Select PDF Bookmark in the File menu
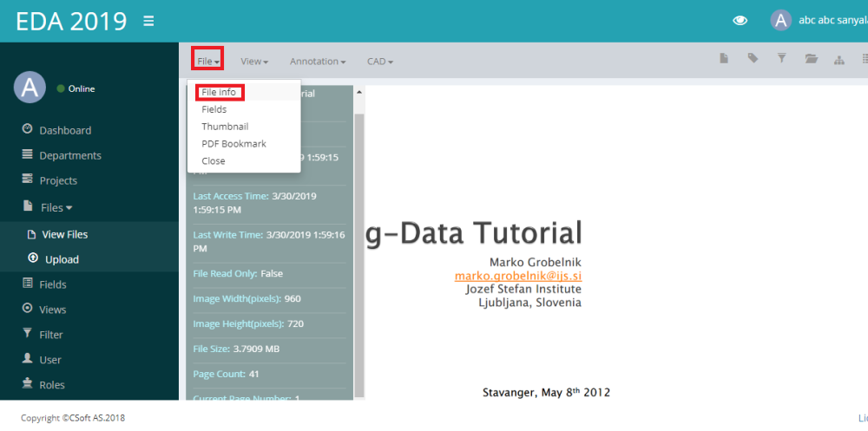This screenshot has width=868, height=431. click(x=233, y=144)
